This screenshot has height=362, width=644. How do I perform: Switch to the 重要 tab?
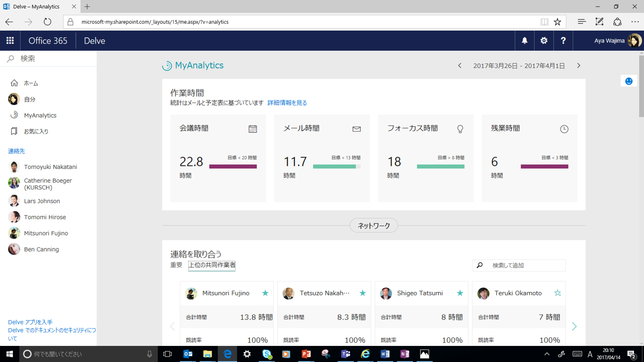point(176,265)
